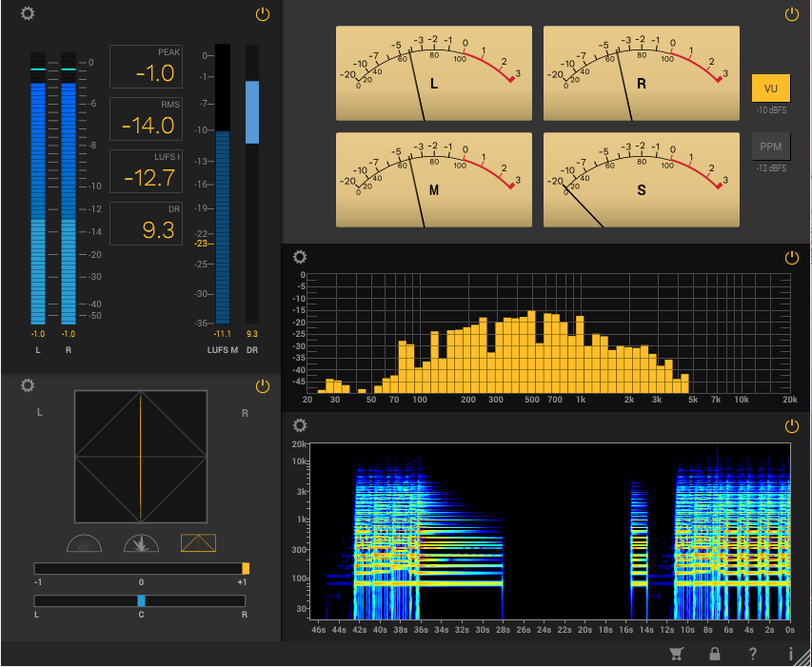Show plugin info with the 'i' icon
This screenshot has height=667, width=812.
coord(790,654)
